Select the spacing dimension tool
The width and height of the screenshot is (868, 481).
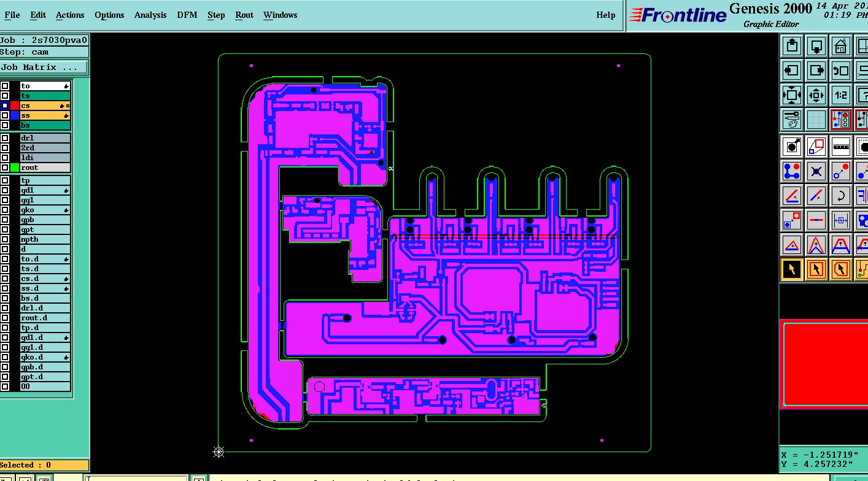841,220
